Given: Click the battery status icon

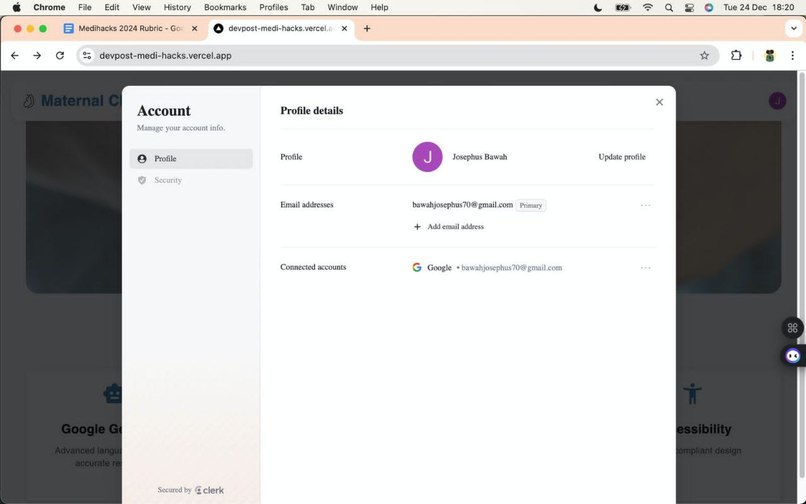Looking at the screenshot, I should [622, 7].
